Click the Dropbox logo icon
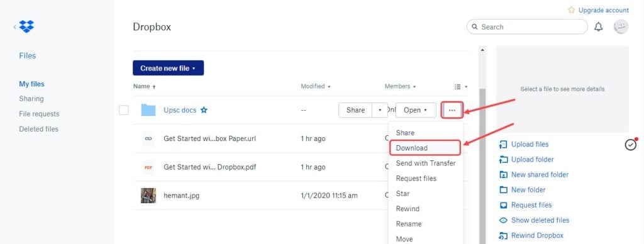The width and height of the screenshot is (644, 244). (x=26, y=26)
